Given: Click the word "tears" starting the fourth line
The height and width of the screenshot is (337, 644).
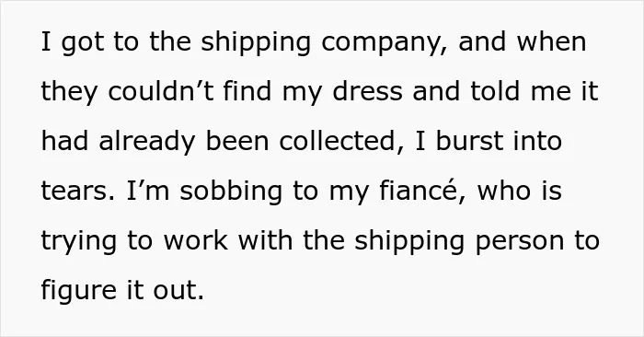Looking at the screenshot, I should coord(77,192).
